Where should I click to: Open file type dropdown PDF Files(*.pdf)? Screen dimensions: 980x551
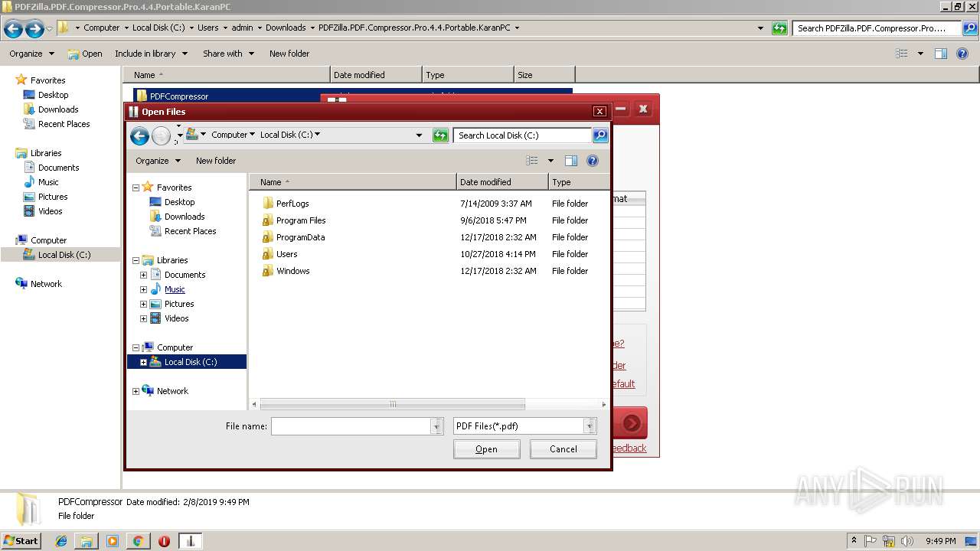590,426
